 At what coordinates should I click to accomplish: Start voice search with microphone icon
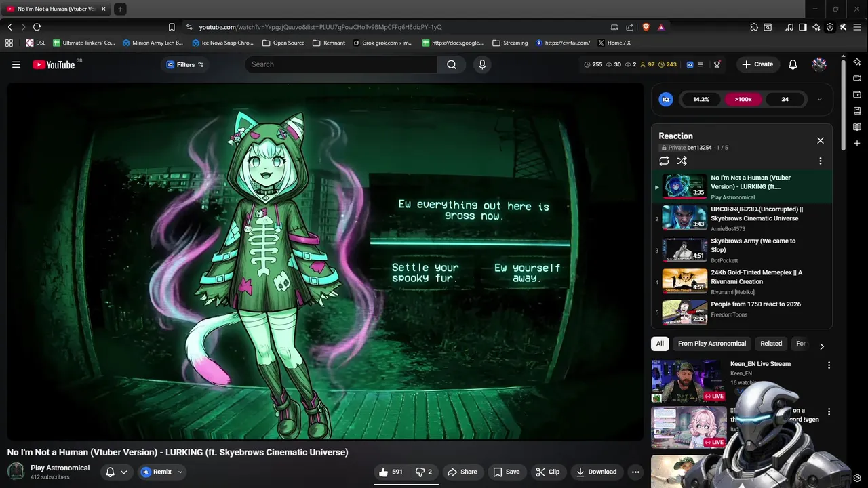click(482, 64)
